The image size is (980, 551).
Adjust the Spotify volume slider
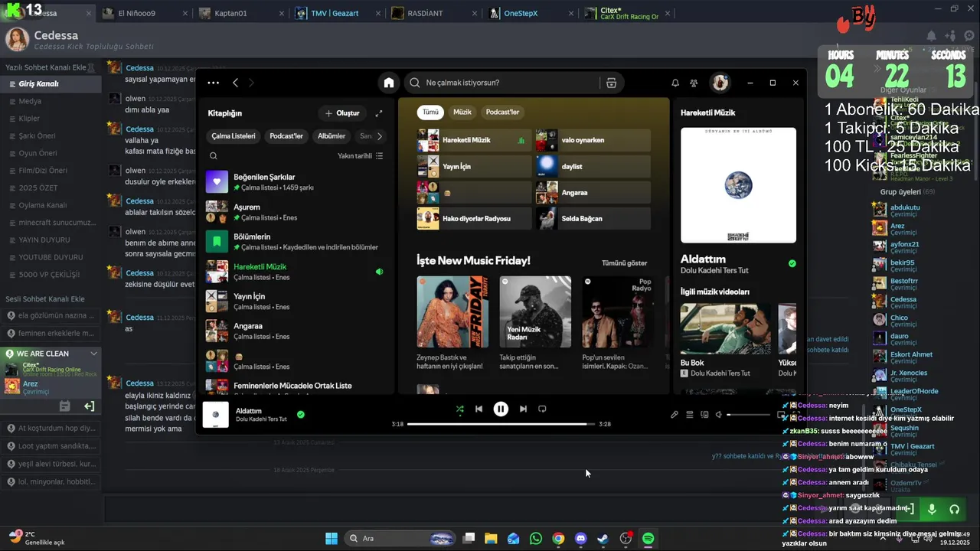[x=749, y=415]
